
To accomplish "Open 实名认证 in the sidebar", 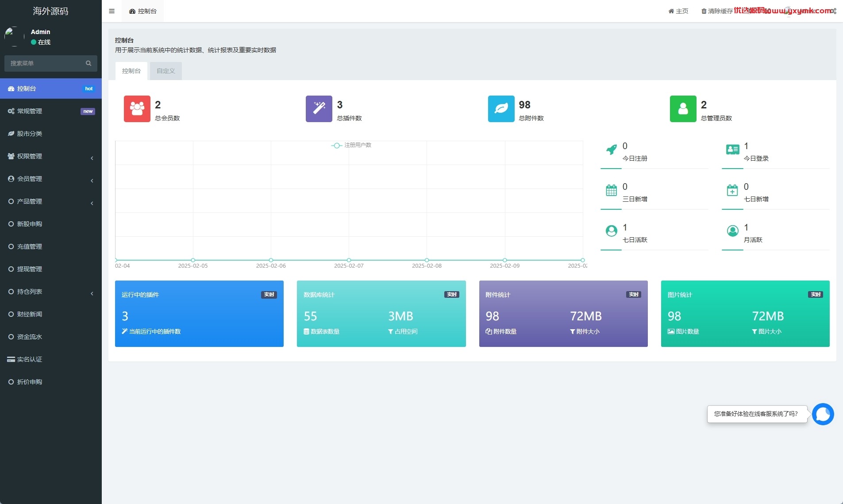I will click(51, 359).
